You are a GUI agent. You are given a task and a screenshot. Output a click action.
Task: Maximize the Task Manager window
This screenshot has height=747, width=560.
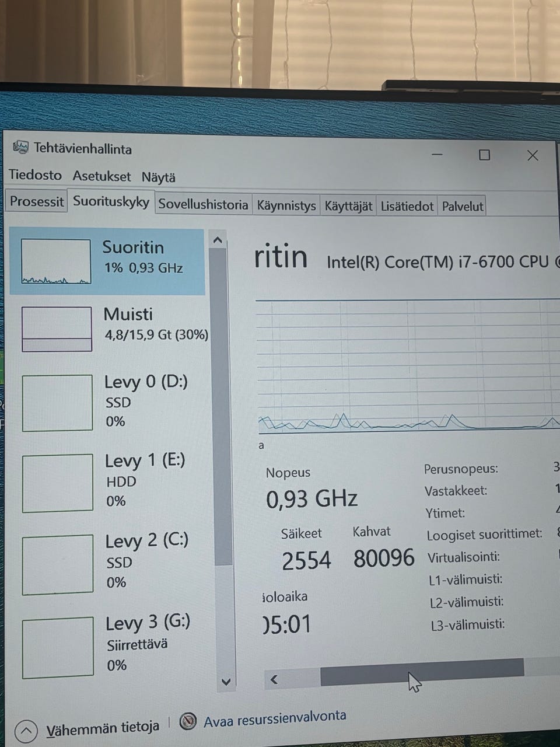coord(484,155)
